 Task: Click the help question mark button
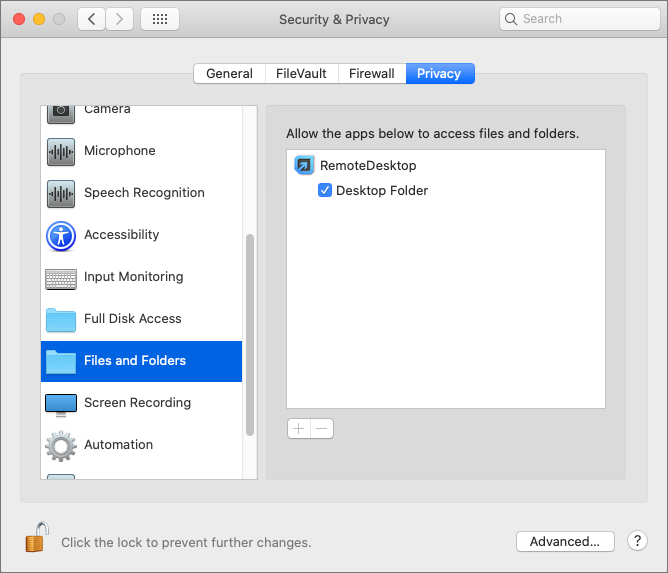click(x=637, y=541)
